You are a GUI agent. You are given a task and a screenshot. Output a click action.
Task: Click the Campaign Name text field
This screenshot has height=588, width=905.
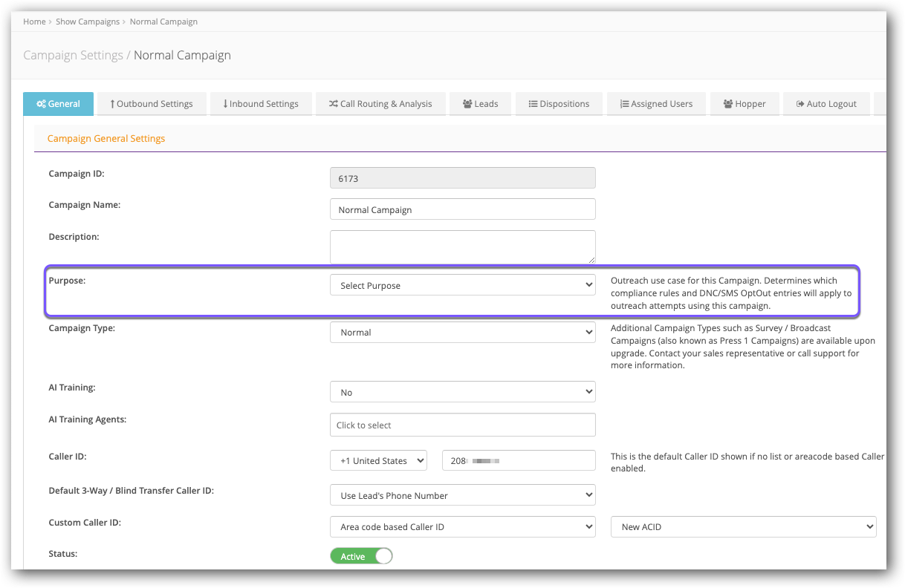click(x=462, y=209)
